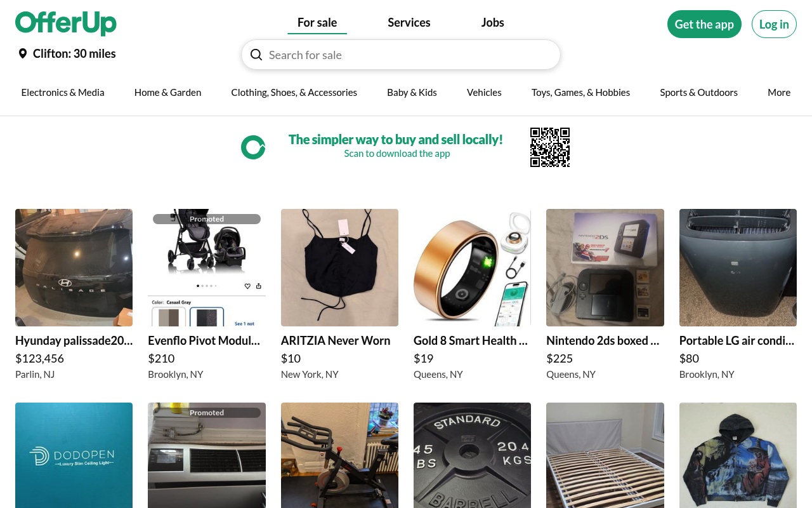Expand the More categories menu
Viewport: 812px width, 508px height.
(x=779, y=93)
